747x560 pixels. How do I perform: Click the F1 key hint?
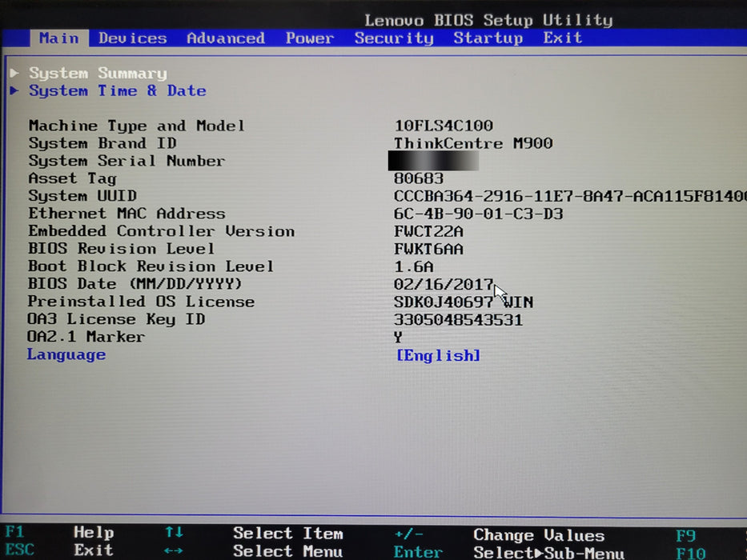(x=14, y=531)
